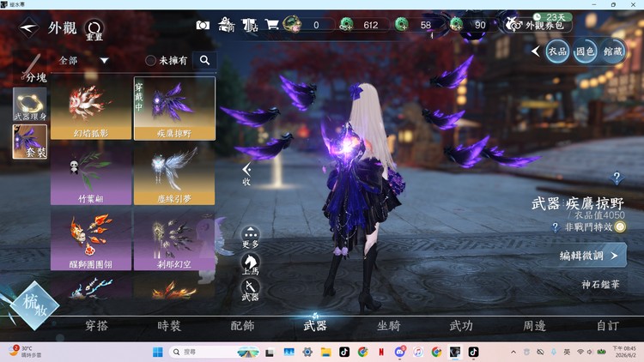This screenshot has height=362, width=644.
Task: Select the 衣品 round button
Action: (557, 51)
